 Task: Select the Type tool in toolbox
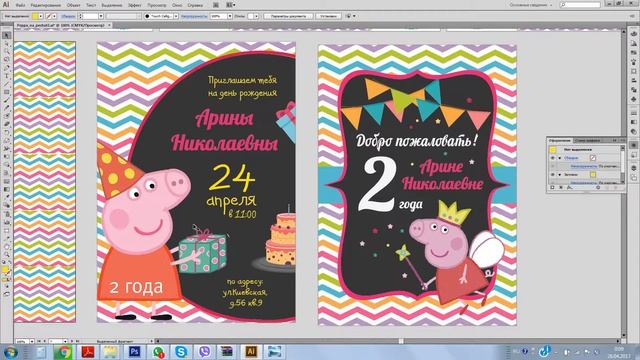(7, 76)
